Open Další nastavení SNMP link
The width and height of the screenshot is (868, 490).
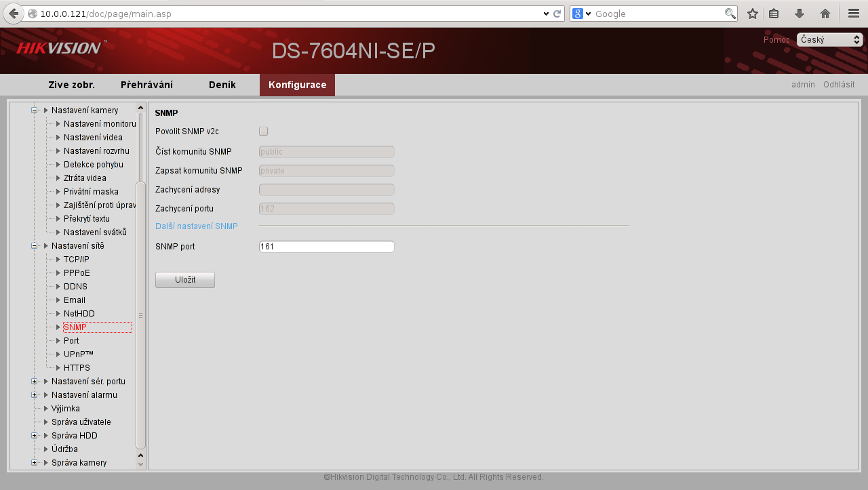196,226
